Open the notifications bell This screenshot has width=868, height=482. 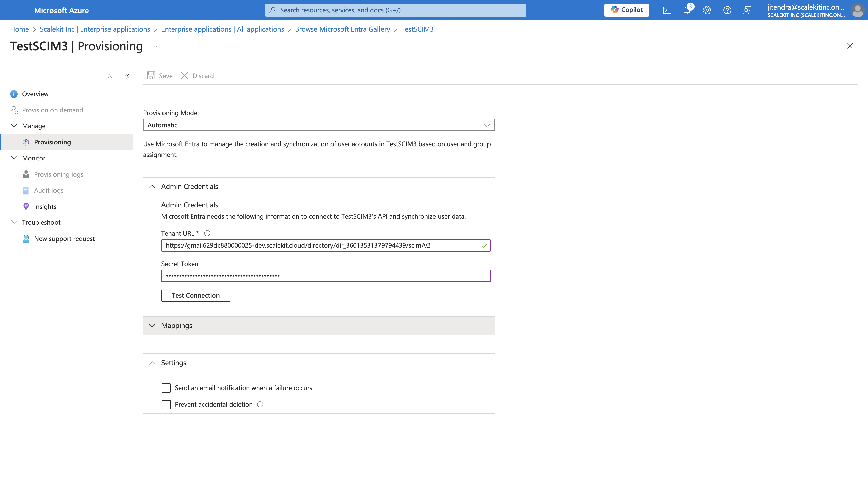pos(687,10)
